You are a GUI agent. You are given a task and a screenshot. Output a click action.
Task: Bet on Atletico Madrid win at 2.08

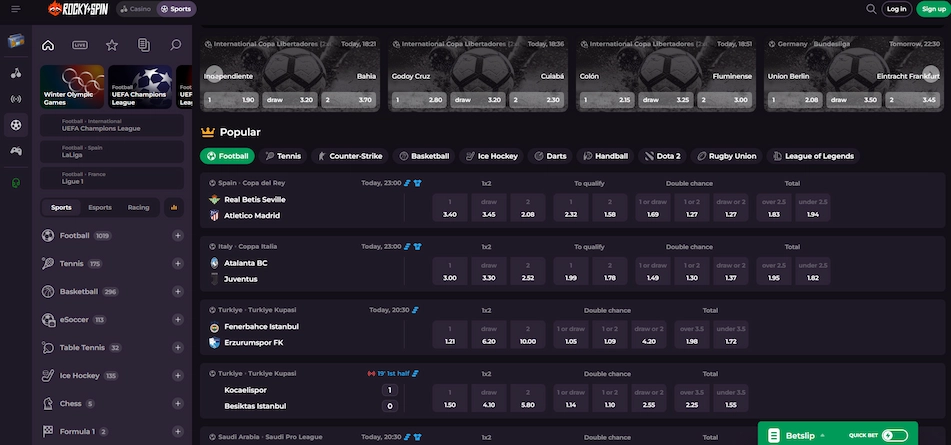[x=528, y=207]
